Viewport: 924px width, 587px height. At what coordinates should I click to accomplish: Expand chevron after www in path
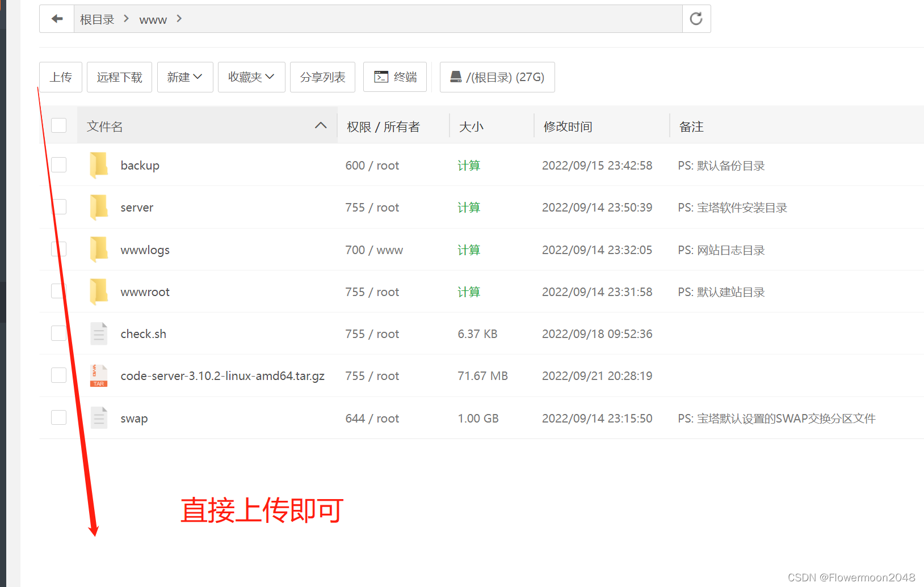point(179,19)
